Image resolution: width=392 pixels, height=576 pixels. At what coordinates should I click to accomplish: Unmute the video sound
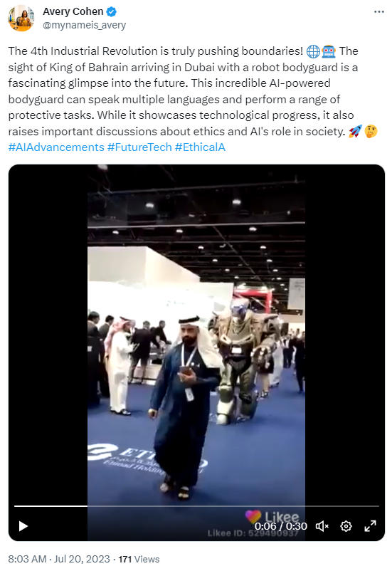pyautogui.click(x=322, y=526)
